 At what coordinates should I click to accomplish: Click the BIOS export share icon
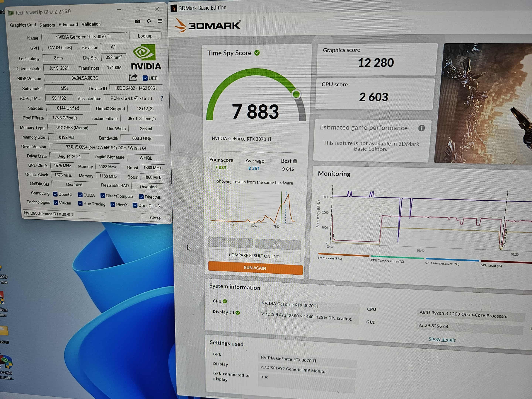[133, 77]
